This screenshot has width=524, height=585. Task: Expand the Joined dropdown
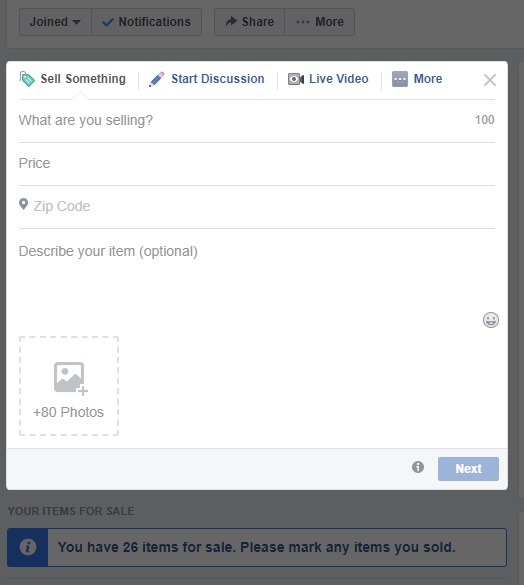tap(55, 22)
